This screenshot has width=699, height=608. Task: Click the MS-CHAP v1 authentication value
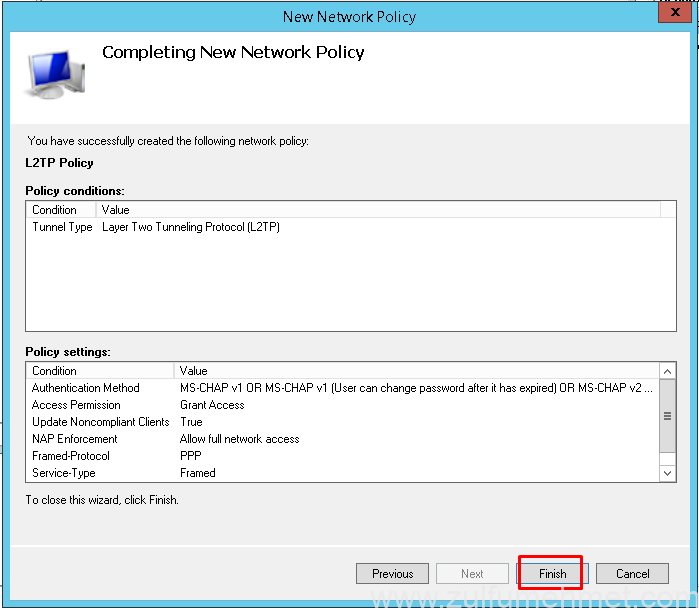[x=416, y=388]
